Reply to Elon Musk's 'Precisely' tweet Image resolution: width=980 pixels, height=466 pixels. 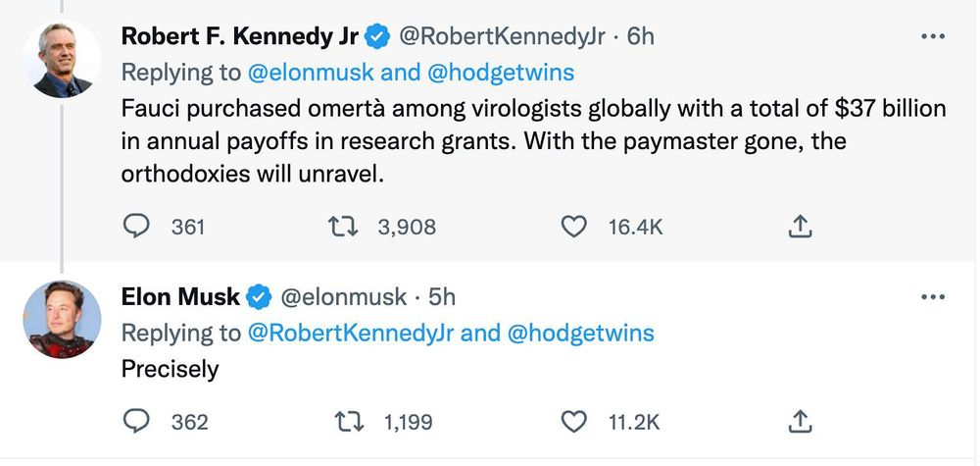tap(134, 422)
